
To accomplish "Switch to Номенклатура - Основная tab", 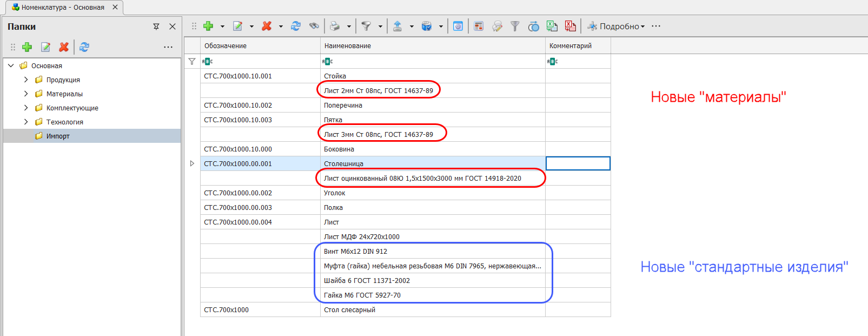I will (x=62, y=8).
